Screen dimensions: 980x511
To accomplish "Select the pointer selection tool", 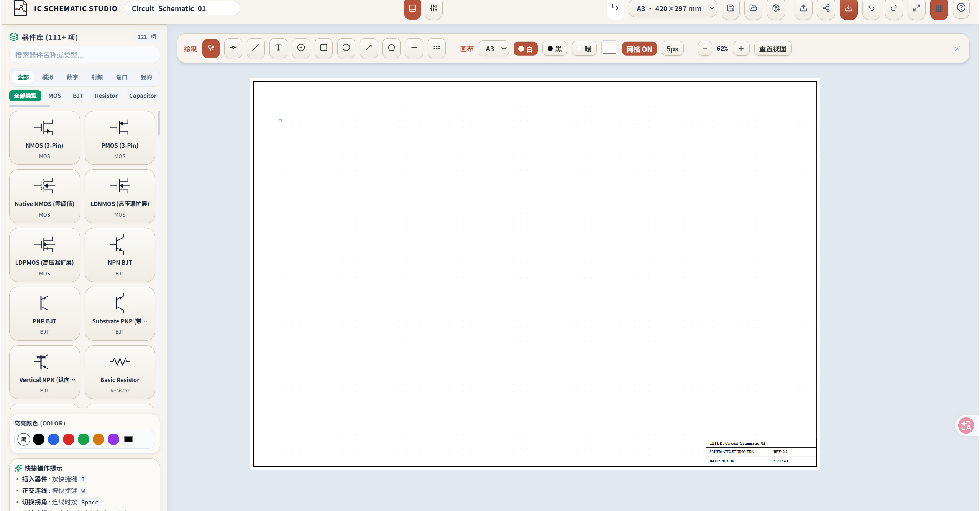I will coord(211,48).
